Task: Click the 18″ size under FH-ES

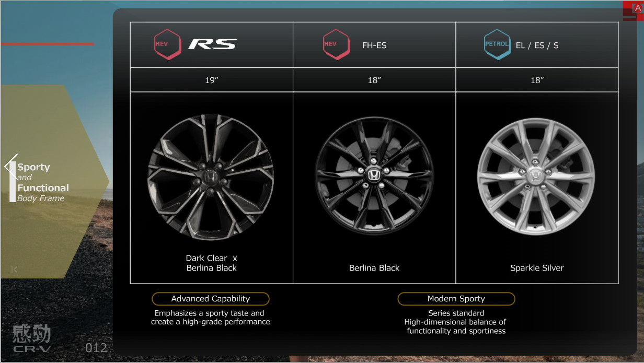Action: click(374, 80)
